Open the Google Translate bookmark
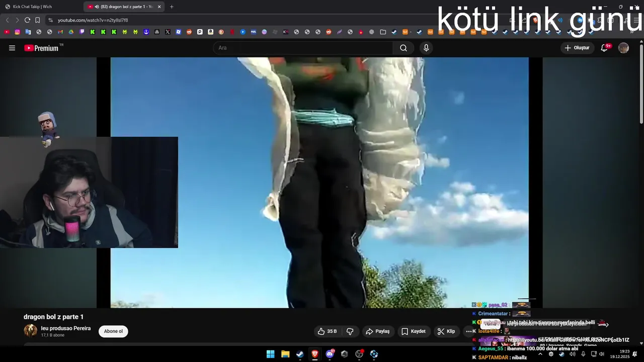 click(x=28, y=32)
